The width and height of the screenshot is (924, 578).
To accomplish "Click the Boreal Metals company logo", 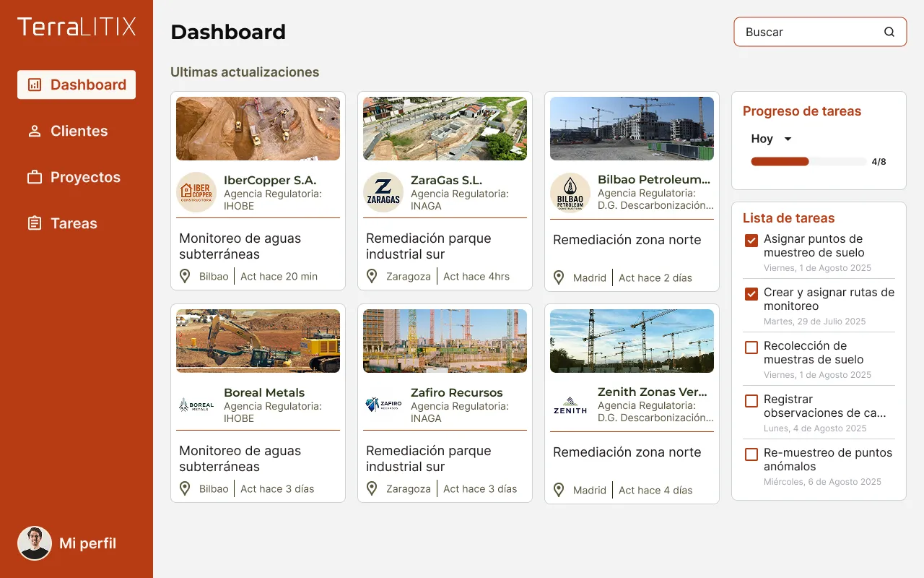I will [x=196, y=405].
